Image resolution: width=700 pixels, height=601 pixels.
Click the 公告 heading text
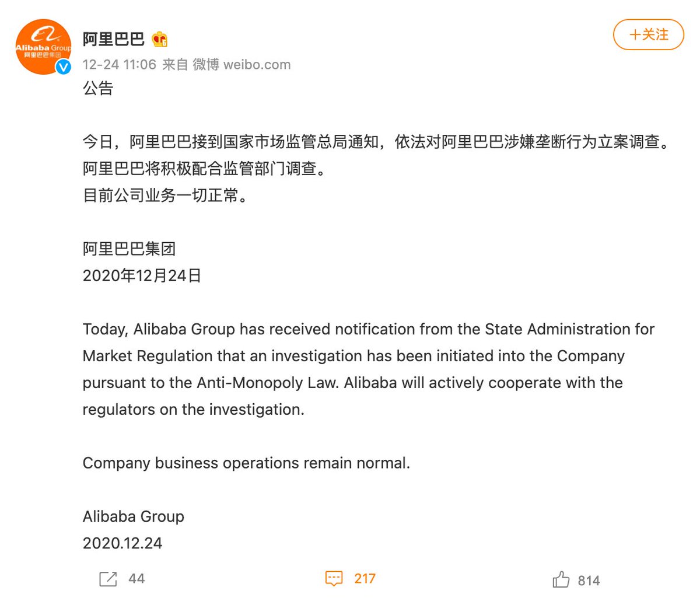(x=97, y=89)
